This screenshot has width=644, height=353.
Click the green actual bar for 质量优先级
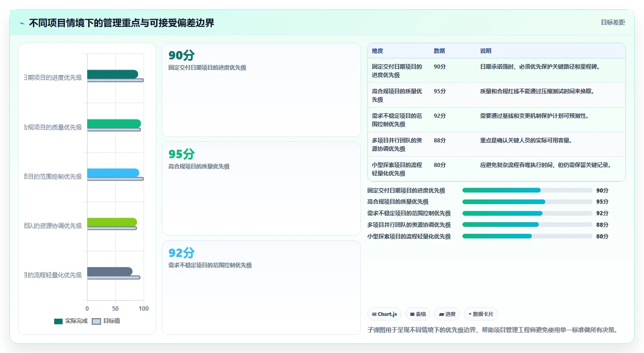coord(114,123)
